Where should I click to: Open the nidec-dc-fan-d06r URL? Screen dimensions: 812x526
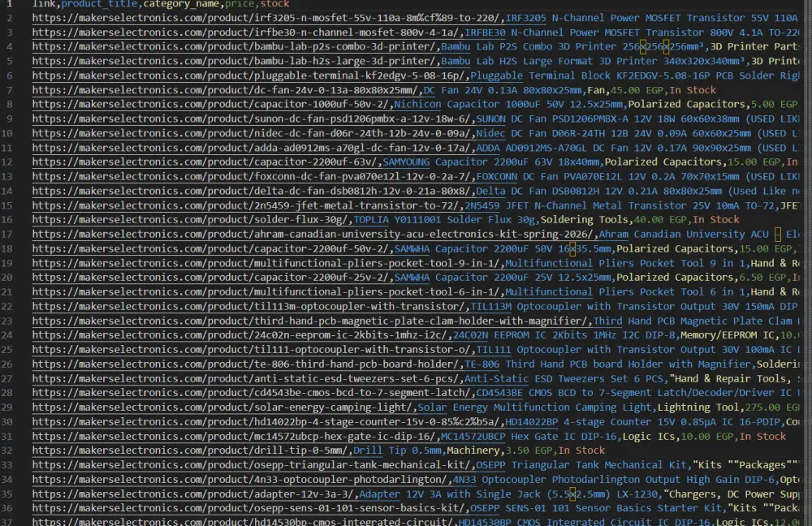tap(253, 133)
